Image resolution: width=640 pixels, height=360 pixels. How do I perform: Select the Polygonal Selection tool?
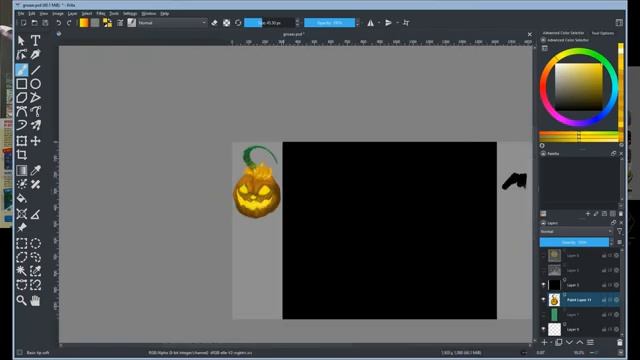[x=22, y=257]
